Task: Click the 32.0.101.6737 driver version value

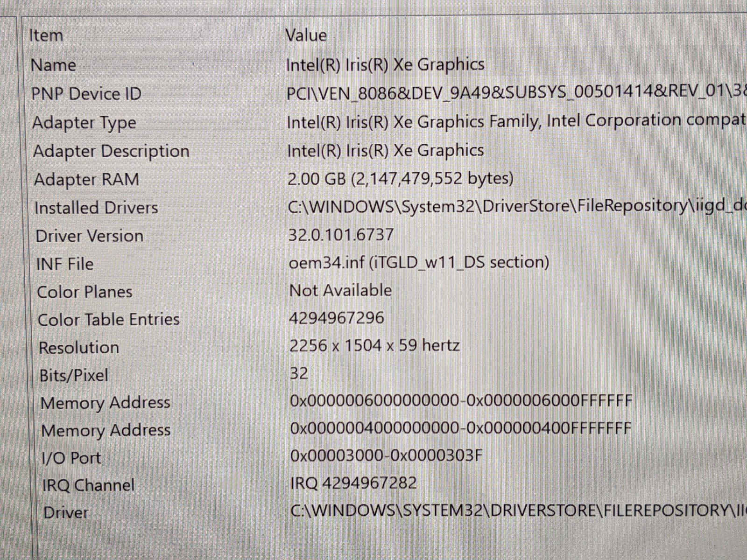Action: (x=341, y=234)
